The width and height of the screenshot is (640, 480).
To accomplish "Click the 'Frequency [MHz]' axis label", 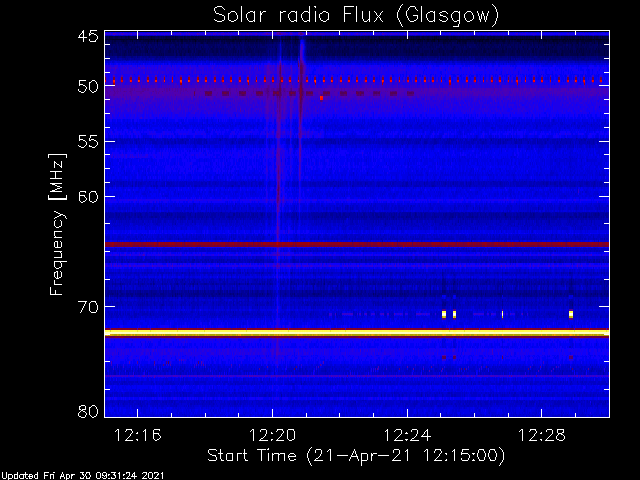I will [x=57, y=224].
